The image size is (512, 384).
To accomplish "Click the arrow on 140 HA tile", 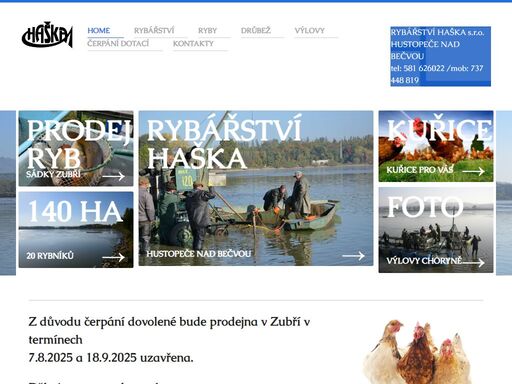I will [x=113, y=257].
